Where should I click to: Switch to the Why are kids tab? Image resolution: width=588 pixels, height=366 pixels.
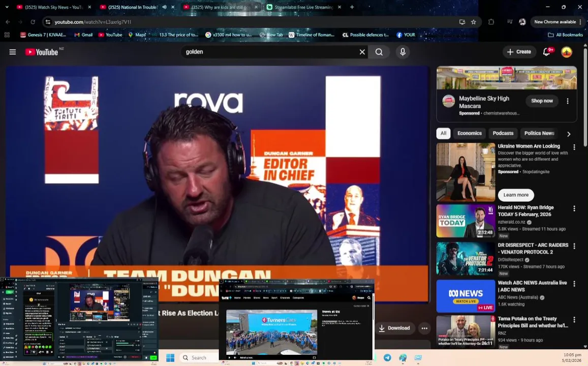pyautogui.click(x=217, y=7)
